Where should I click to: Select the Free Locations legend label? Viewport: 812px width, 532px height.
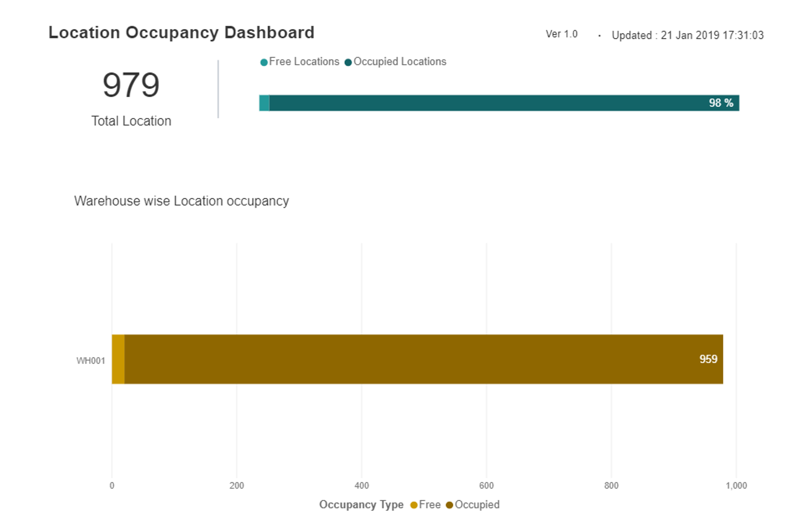click(304, 61)
